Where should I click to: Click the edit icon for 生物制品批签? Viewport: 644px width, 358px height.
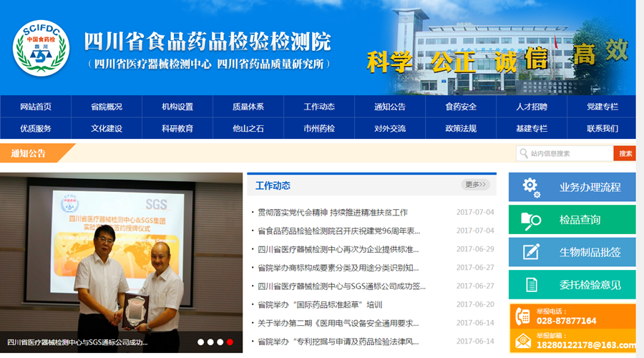pyautogui.click(x=530, y=252)
